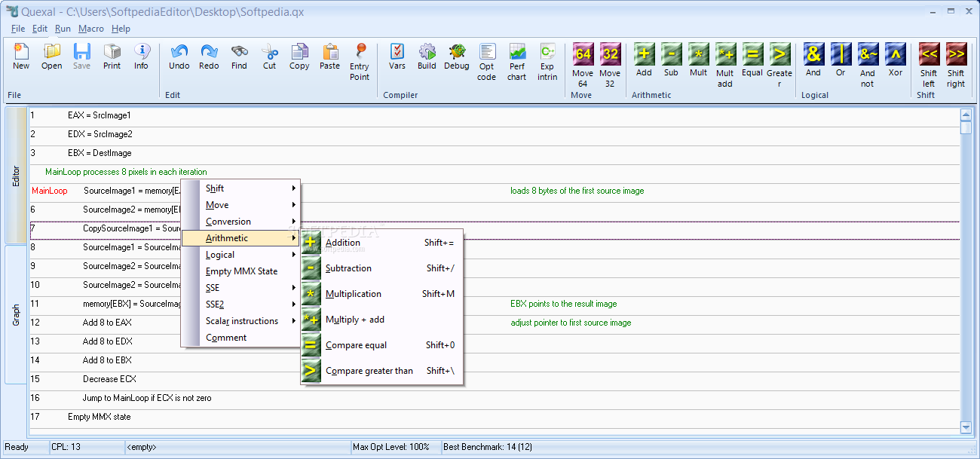Switch to the Graph side tab

[16, 314]
